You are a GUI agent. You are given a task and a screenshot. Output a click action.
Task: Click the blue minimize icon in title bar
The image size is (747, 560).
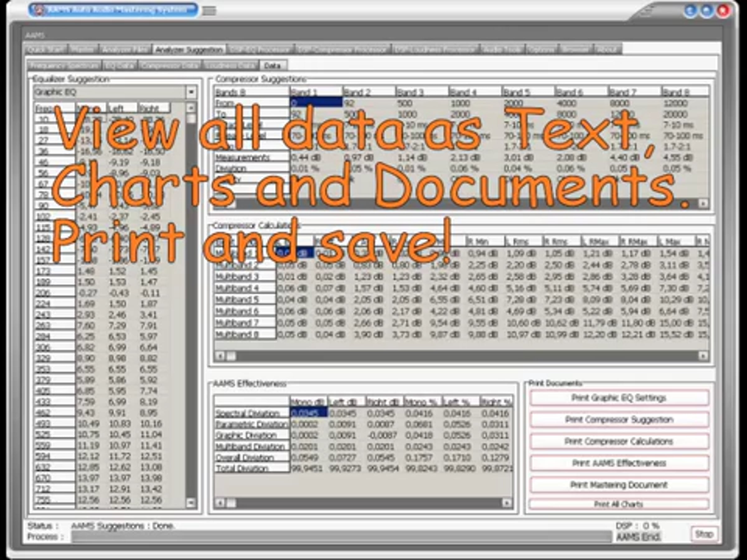pyautogui.click(x=691, y=11)
